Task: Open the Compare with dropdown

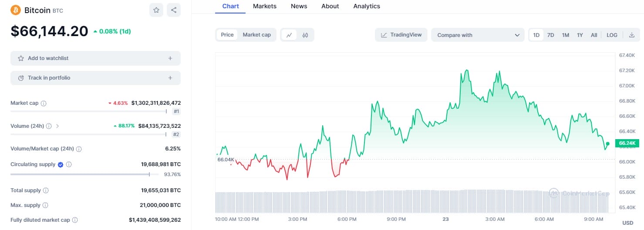Action: 478,35
